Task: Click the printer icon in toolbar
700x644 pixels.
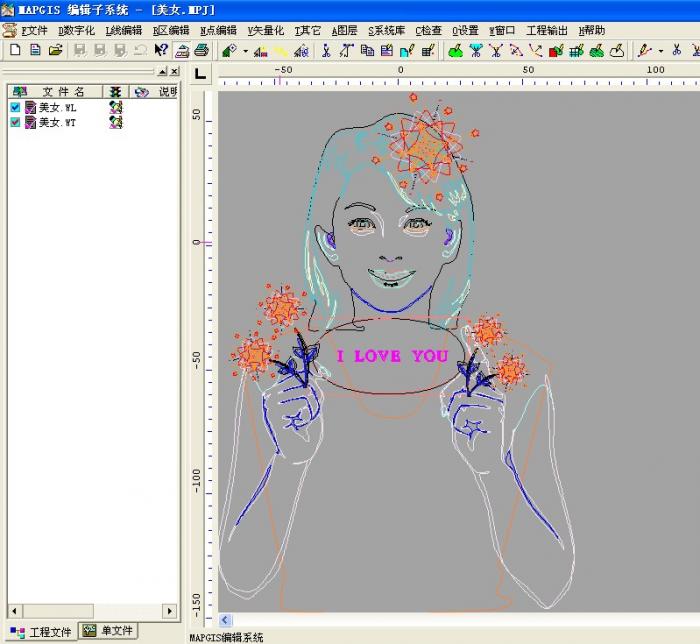Action: [x=201, y=50]
